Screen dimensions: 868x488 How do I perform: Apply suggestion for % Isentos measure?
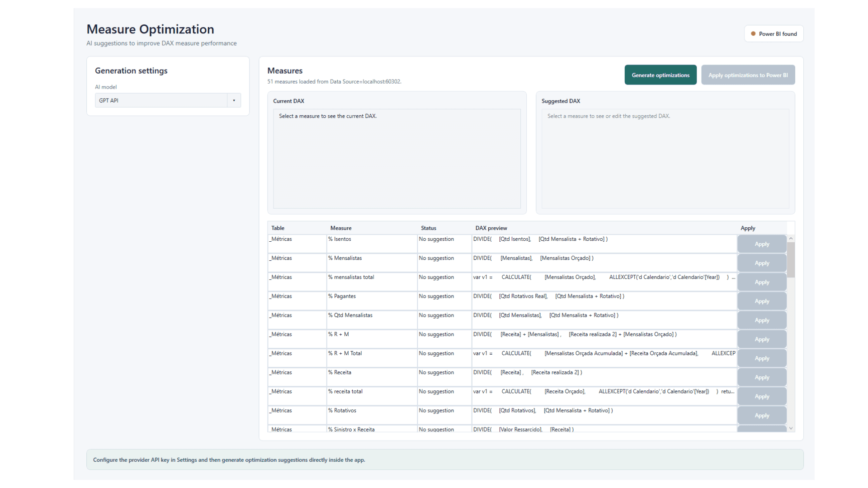pos(762,244)
